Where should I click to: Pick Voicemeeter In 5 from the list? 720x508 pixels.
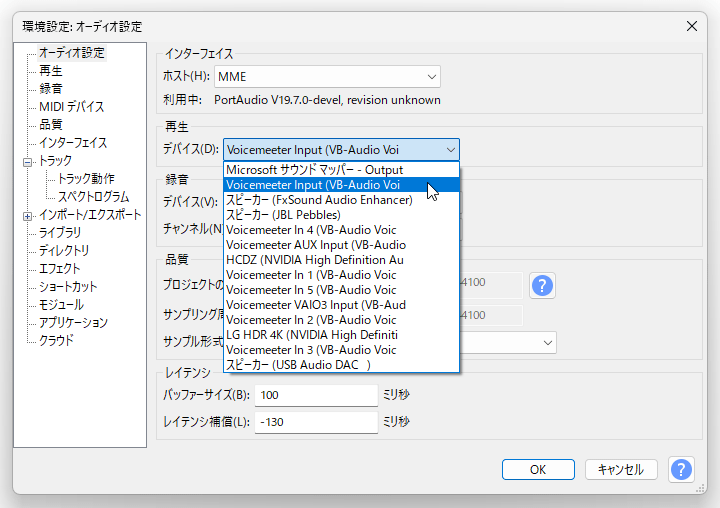341,290
